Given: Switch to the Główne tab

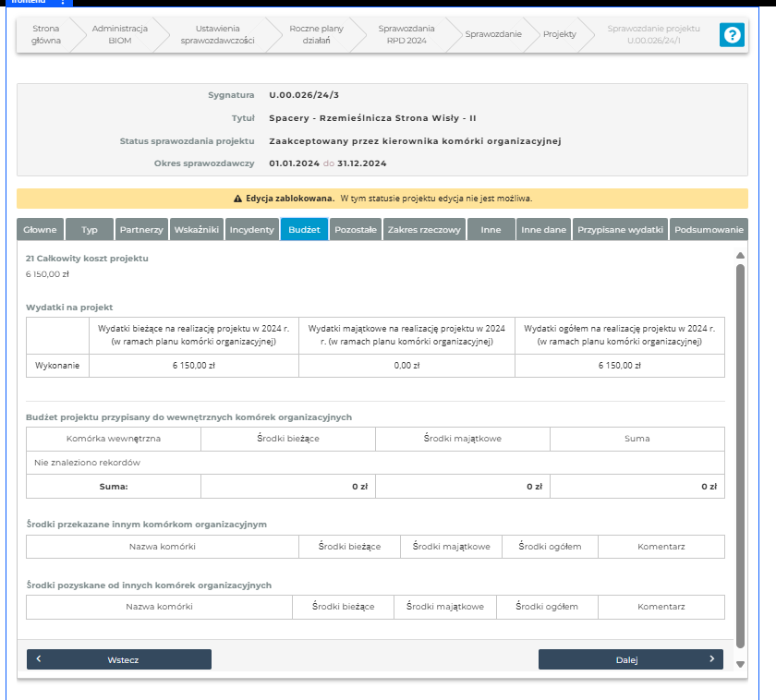Looking at the screenshot, I should click(x=40, y=229).
